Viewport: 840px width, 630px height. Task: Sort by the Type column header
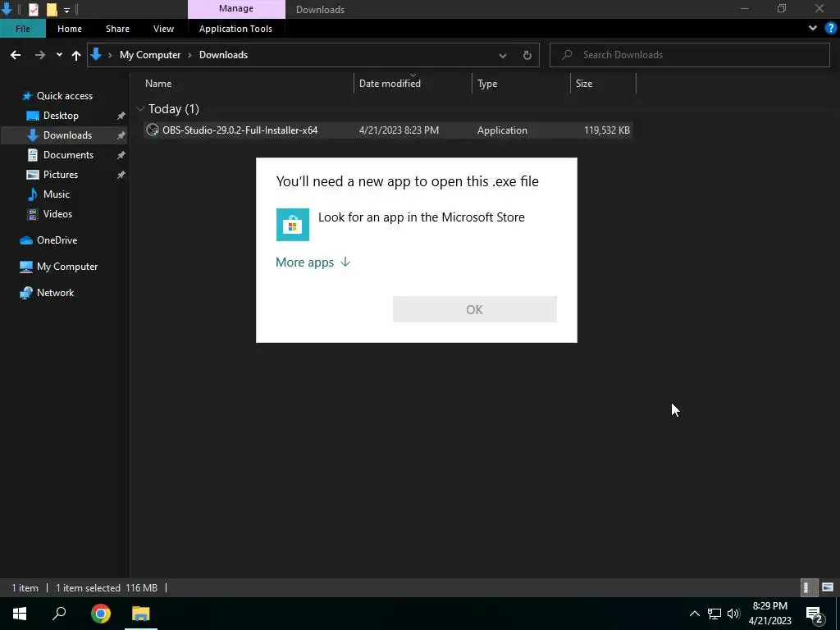[x=521, y=84]
